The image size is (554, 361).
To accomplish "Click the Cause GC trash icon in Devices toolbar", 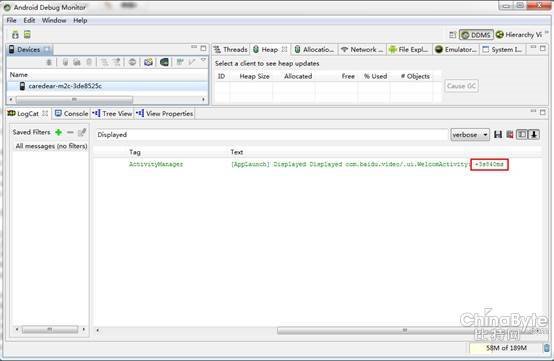I will pyautogui.click(x=89, y=63).
